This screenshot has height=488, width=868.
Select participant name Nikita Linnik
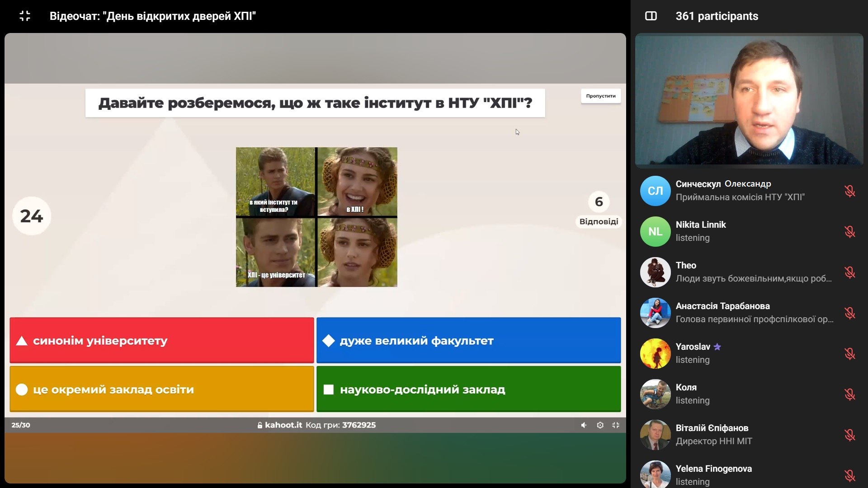click(701, 225)
